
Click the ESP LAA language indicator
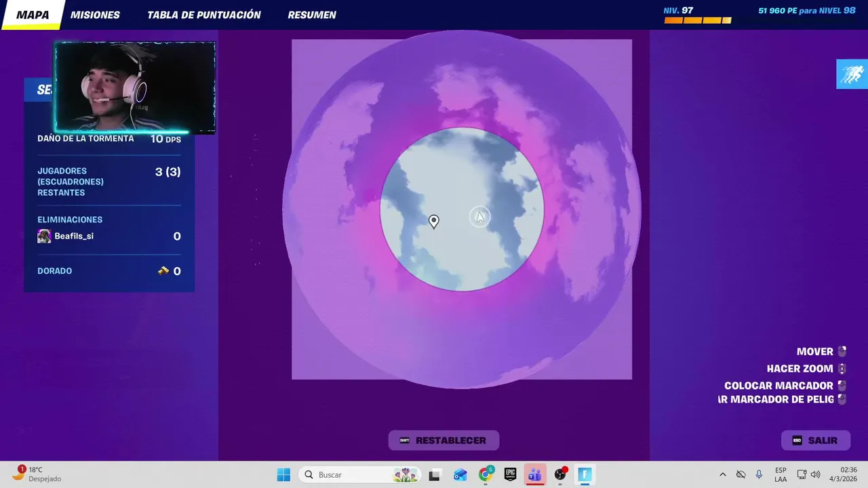click(781, 474)
